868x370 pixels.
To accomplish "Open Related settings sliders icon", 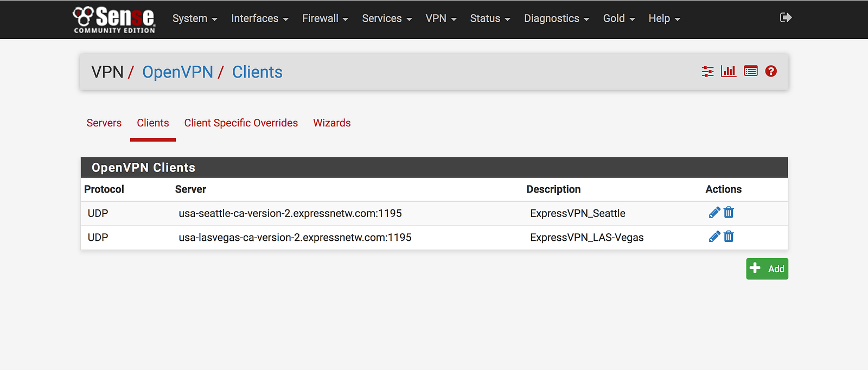I will click(707, 71).
